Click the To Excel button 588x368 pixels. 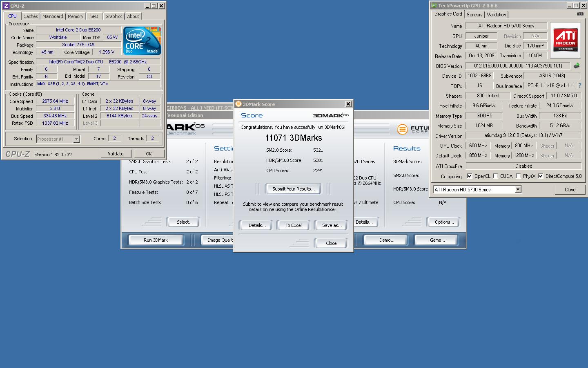click(x=293, y=225)
